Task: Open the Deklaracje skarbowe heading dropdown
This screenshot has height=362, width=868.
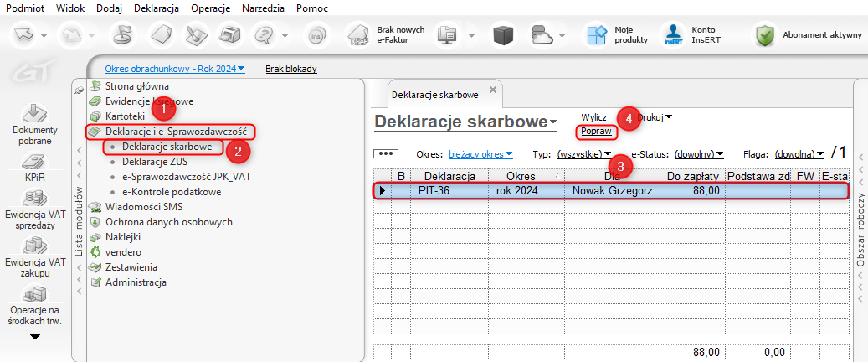Action: [466, 122]
